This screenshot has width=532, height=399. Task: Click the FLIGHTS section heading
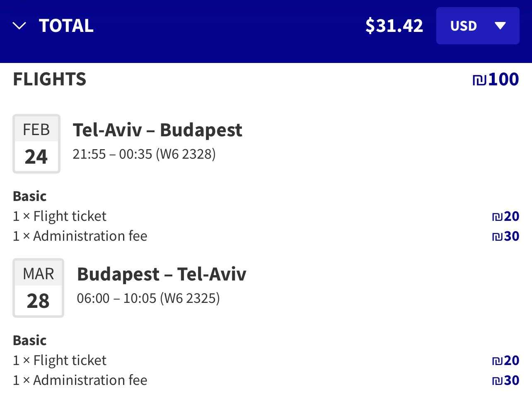50,79
